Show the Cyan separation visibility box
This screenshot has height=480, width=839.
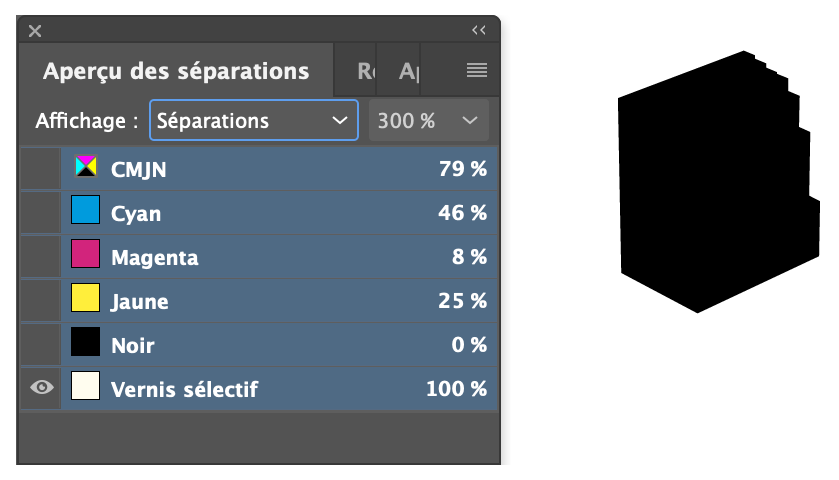point(41,212)
